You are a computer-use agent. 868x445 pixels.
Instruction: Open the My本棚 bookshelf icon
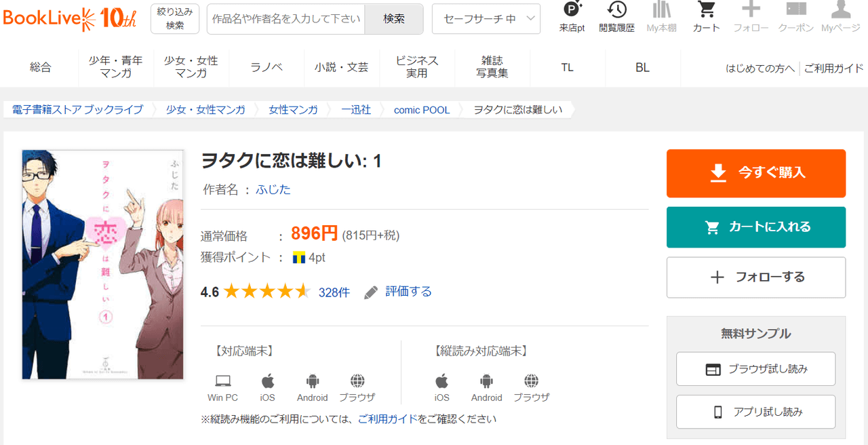(x=662, y=10)
